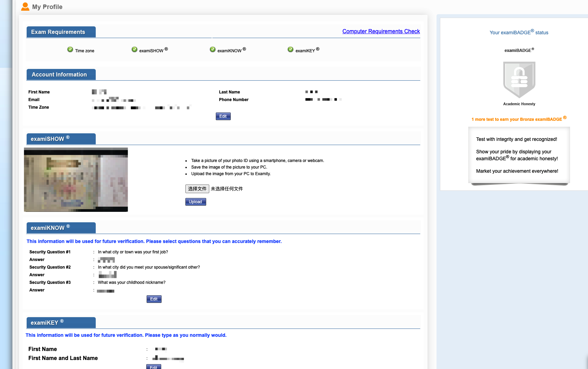Click the examiKNOW green checkmark icon
Screen dimensions: 588x369
[213, 49]
